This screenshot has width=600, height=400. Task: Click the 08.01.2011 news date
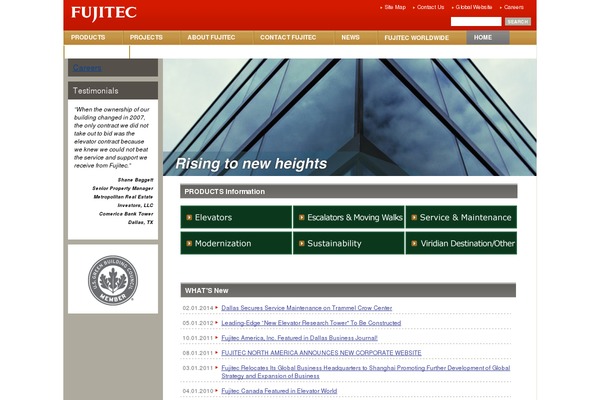(x=198, y=353)
